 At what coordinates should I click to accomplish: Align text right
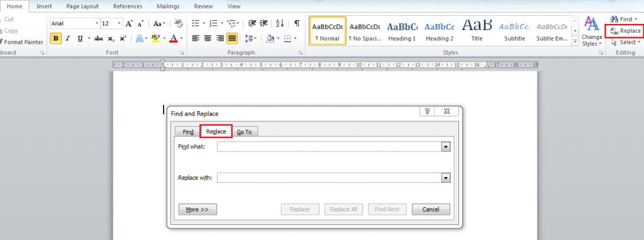[220, 38]
